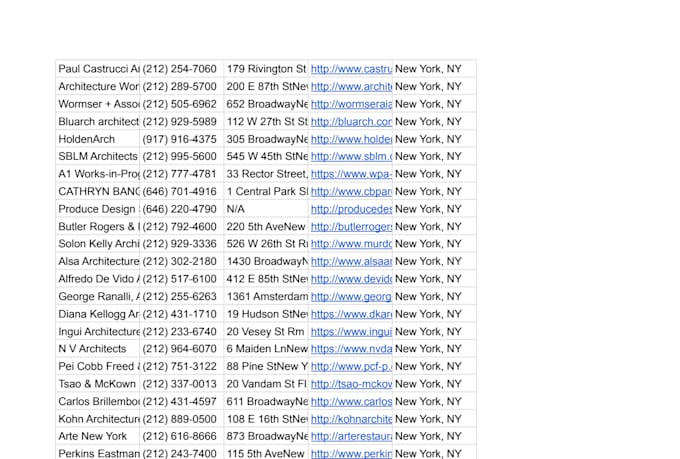Open the arterestaura link
This screenshot has width=680, height=459.
point(351,436)
